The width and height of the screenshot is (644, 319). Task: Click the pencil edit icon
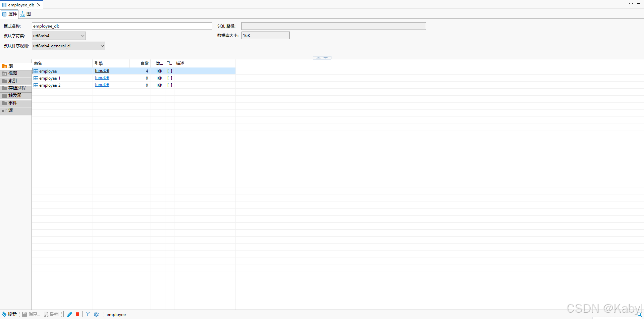(x=69, y=314)
